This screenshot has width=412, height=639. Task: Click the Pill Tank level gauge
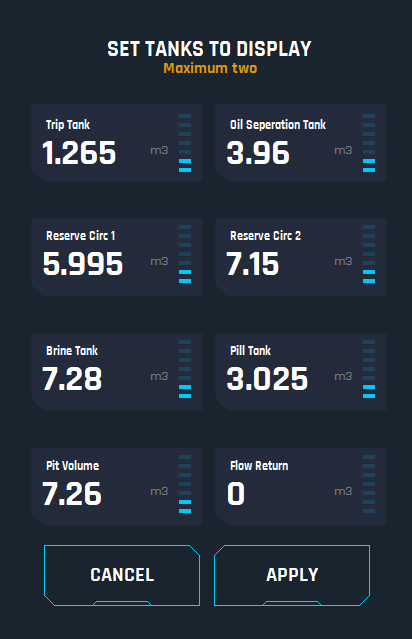tap(369, 369)
